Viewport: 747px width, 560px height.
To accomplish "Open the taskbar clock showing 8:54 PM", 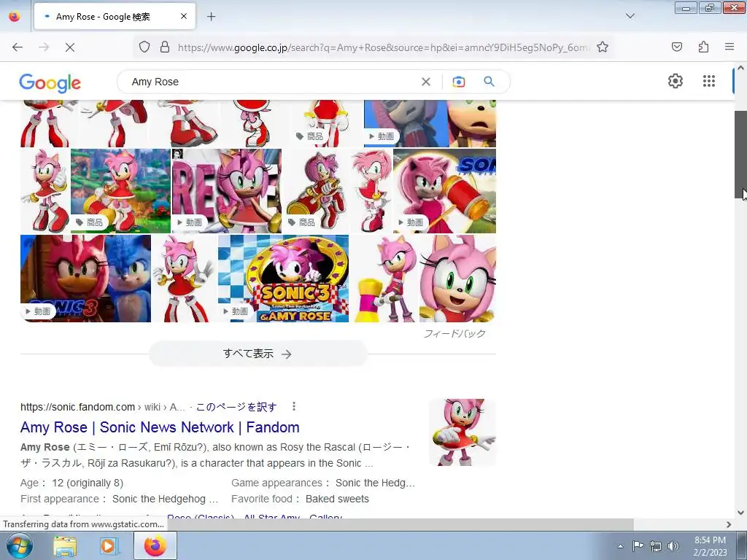I will (x=710, y=546).
